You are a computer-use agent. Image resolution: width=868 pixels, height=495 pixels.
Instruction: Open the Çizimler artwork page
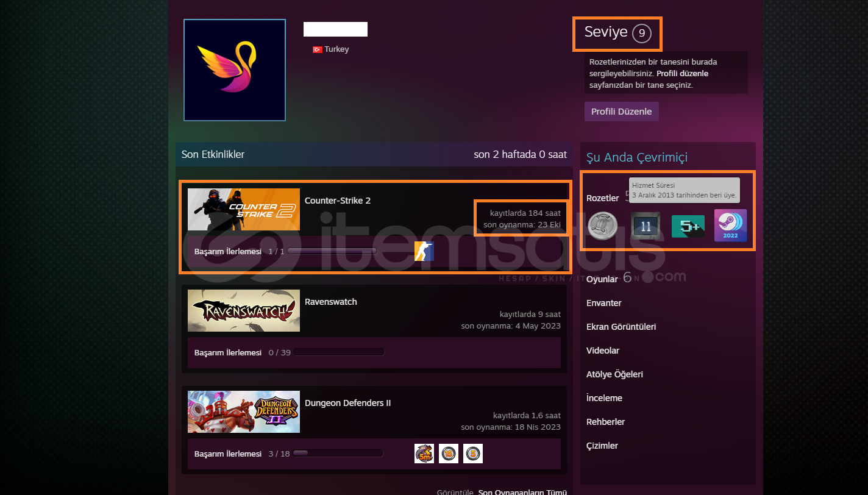click(602, 446)
